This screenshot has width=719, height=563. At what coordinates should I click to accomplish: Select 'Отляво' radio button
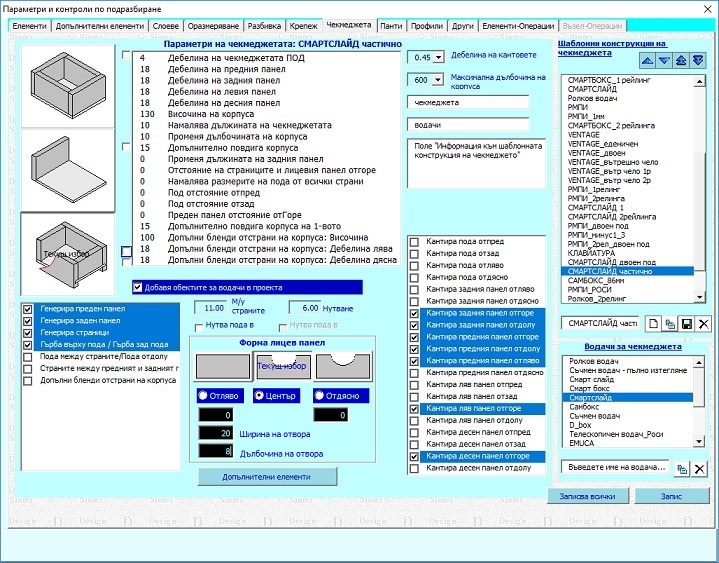pyautogui.click(x=203, y=395)
